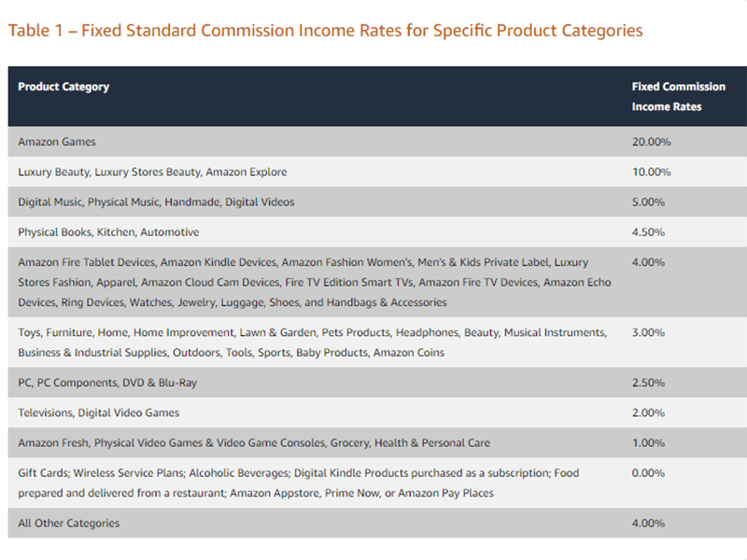Select the PC, PC Components, DVD cell
This screenshot has height=560, width=747.
pyautogui.click(x=107, y=383)
